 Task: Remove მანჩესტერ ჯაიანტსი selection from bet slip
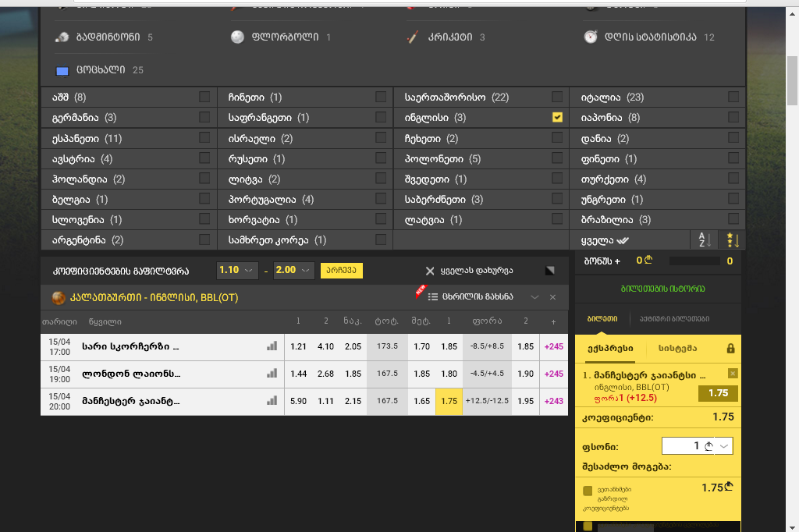tap(733, 374)
